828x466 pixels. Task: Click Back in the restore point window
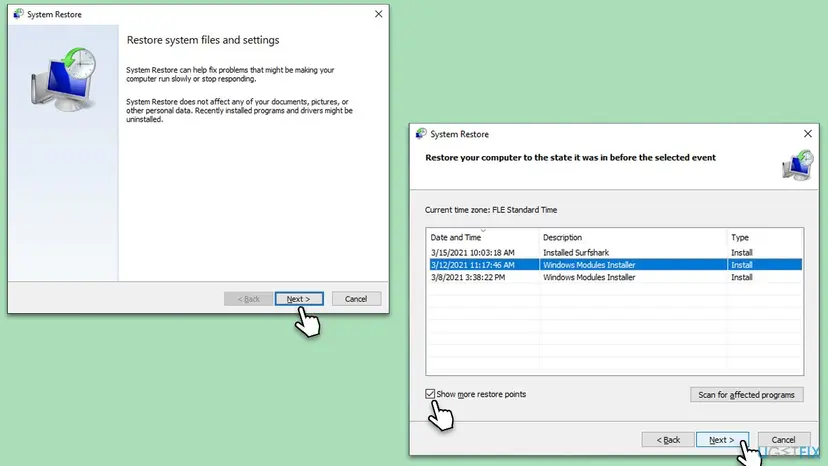pyautogui.click(x=668, y=440)
